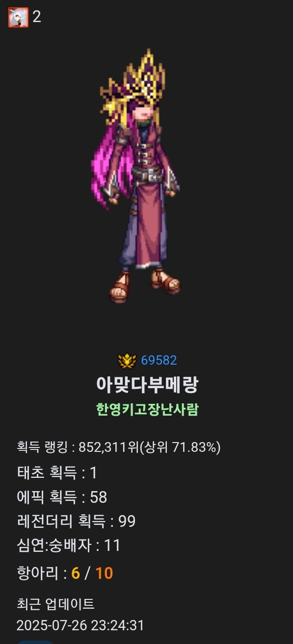Select the character sprite image
This screenshot has width=293, height=644.
pos(137,176)
